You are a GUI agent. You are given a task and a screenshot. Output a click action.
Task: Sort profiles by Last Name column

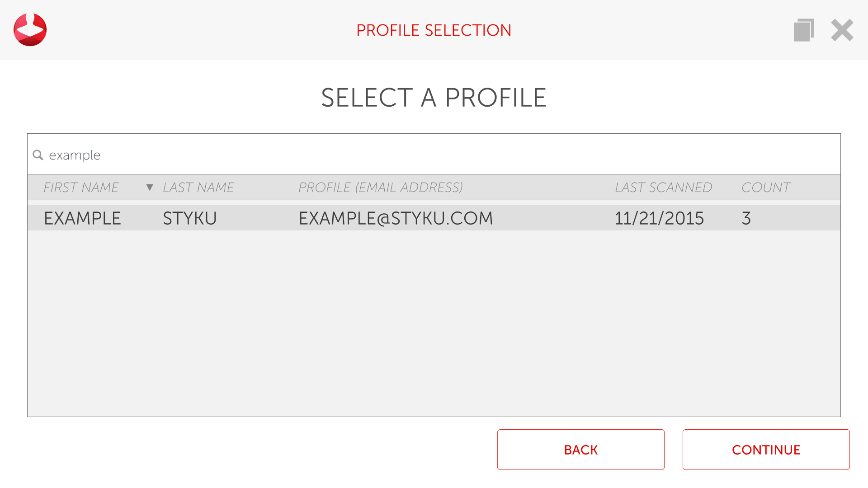tap(198, 187)
